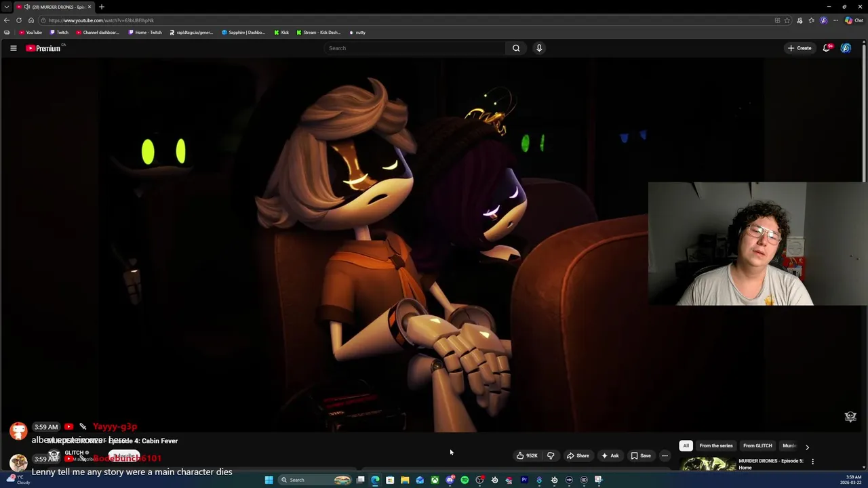The height and width of the screenshot is (488, 868).
Task: Open Microsoft Edge from taskbar
Action: [x=375, y=480]
